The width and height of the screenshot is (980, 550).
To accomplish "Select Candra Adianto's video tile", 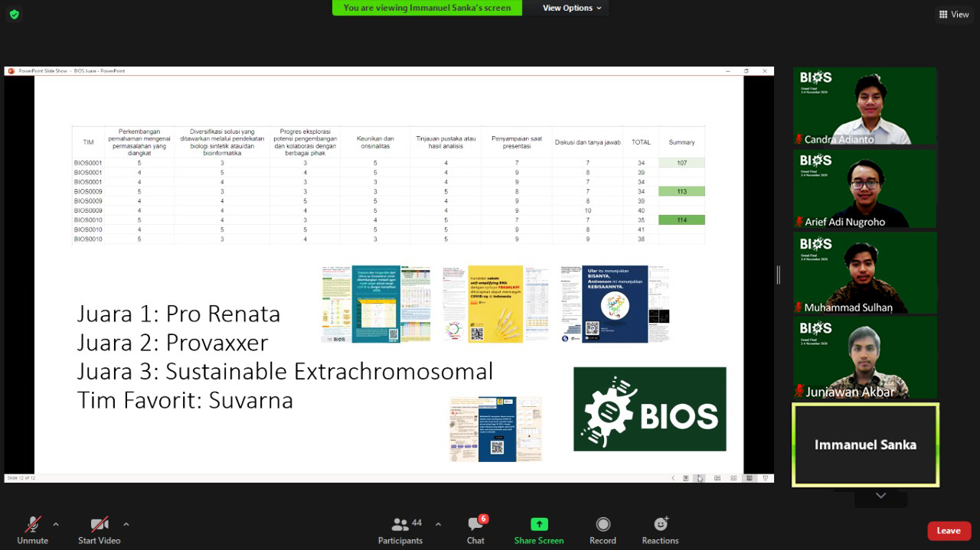I will [x=865, y=106].
